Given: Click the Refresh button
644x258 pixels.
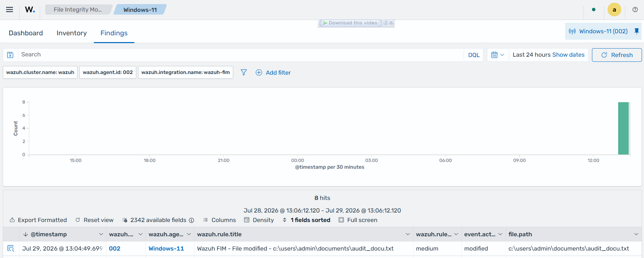Looking at the screenshot, I should coord(617,55).
